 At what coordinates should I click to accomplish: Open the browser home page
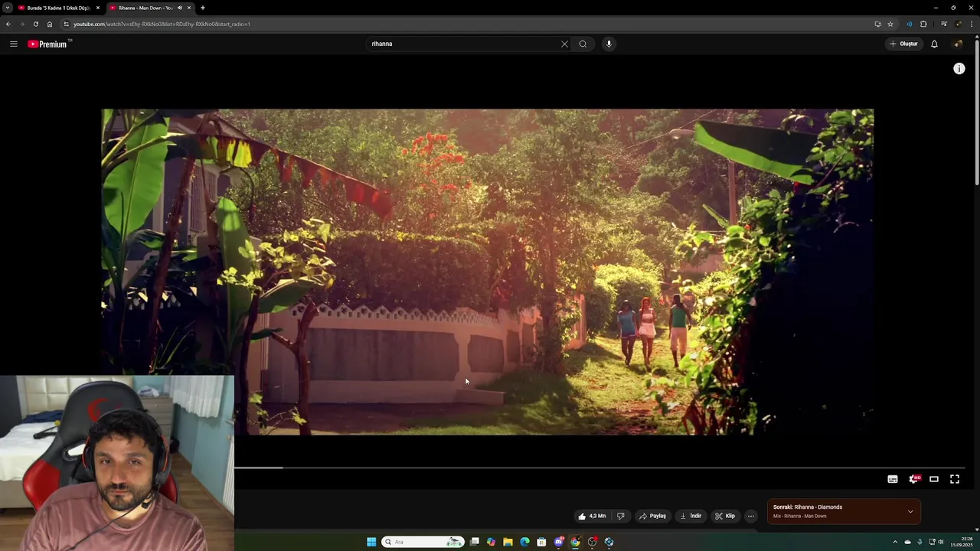coord(50,24)
